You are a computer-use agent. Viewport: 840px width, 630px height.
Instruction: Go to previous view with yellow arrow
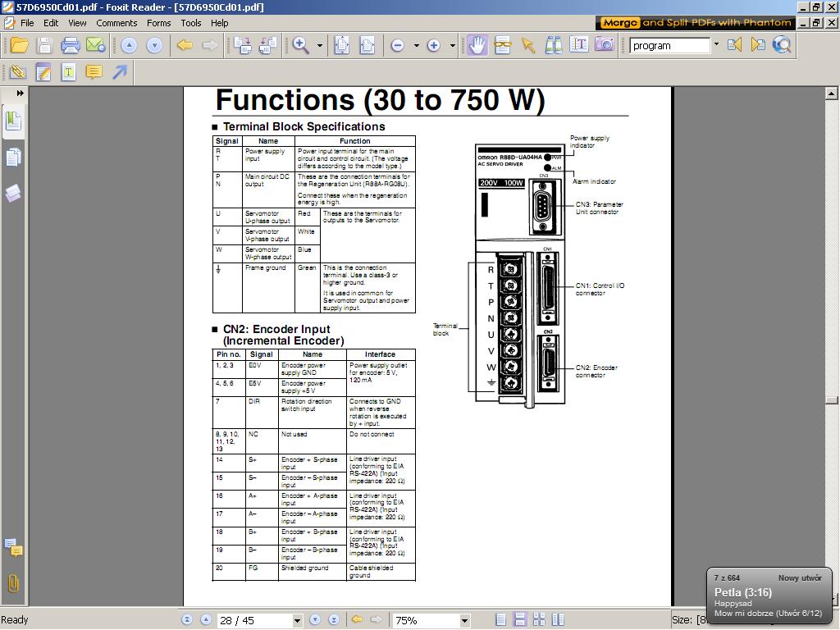point(185,46)
